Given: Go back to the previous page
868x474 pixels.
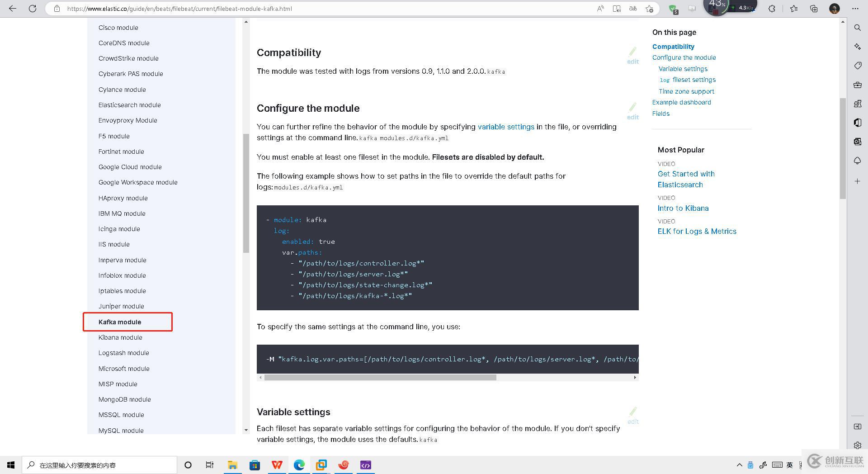Looking at the screenshot, I should click(x=13, y=9).
